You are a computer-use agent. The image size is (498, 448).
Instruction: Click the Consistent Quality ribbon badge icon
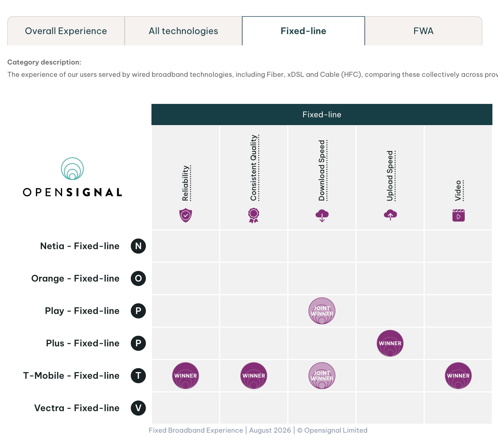(254, 215)
